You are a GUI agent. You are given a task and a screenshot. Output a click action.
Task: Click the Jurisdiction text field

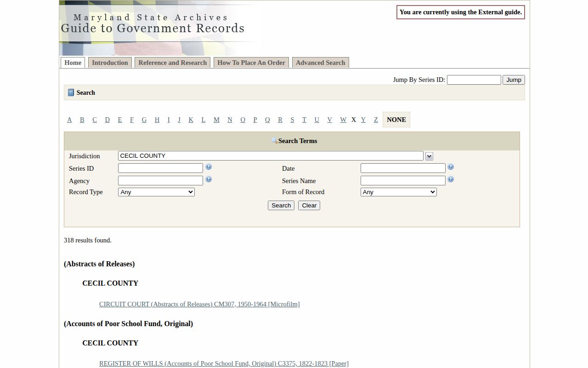[271, 156]
